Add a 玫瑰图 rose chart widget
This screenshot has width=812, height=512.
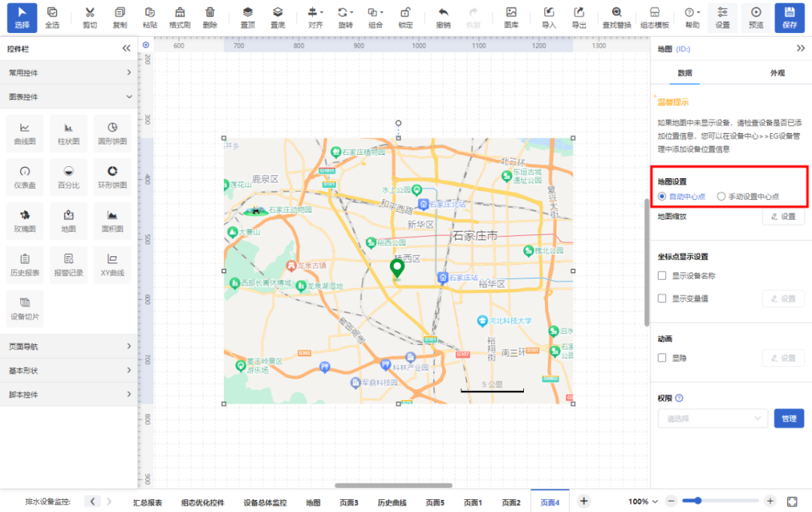tap(25, 221)
